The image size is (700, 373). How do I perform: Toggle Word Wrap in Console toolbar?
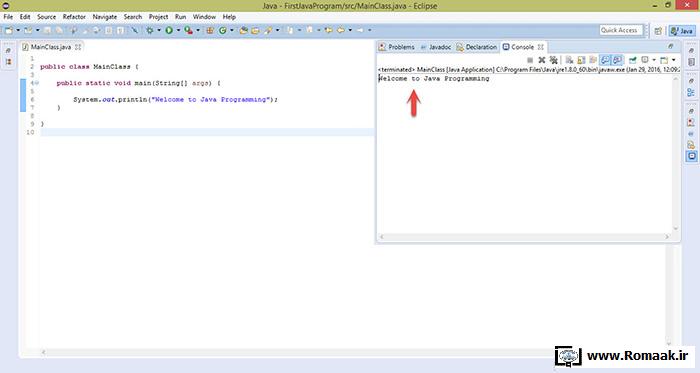(x=593, y=60)
